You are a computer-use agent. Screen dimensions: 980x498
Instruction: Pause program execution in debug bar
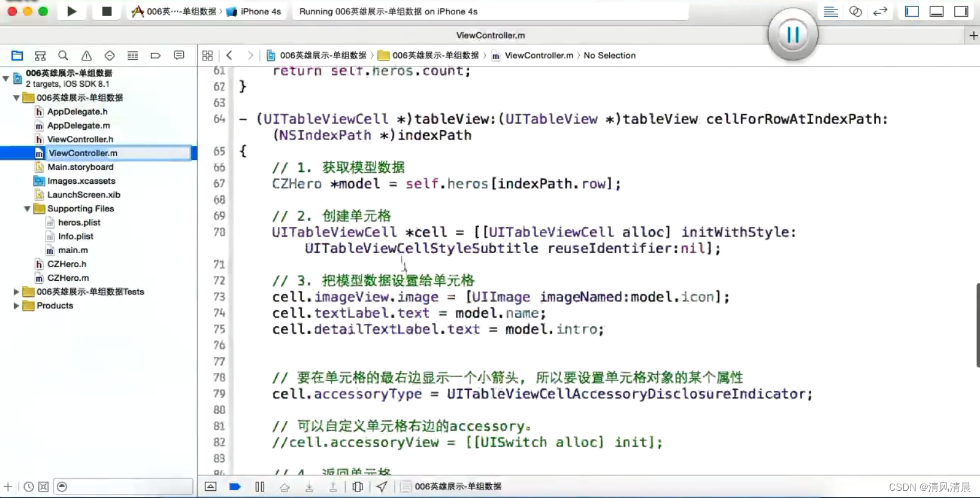(x=259, y=487)
